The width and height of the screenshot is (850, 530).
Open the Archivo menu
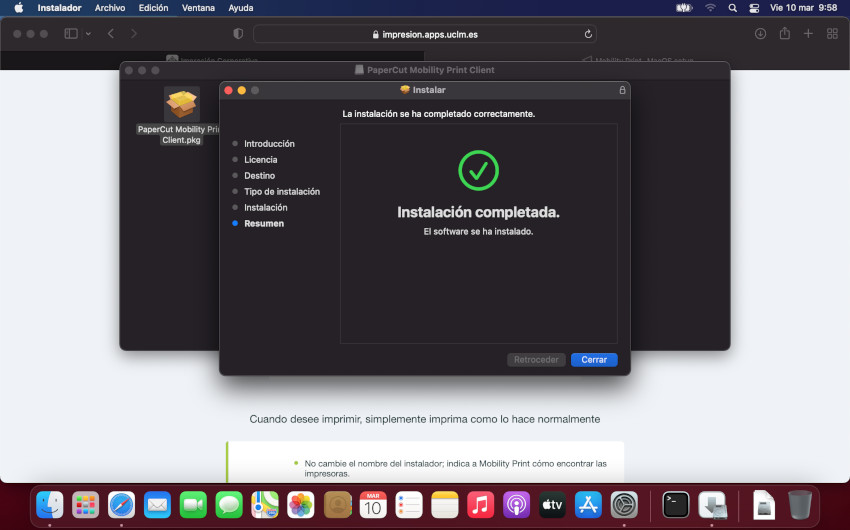110,8
